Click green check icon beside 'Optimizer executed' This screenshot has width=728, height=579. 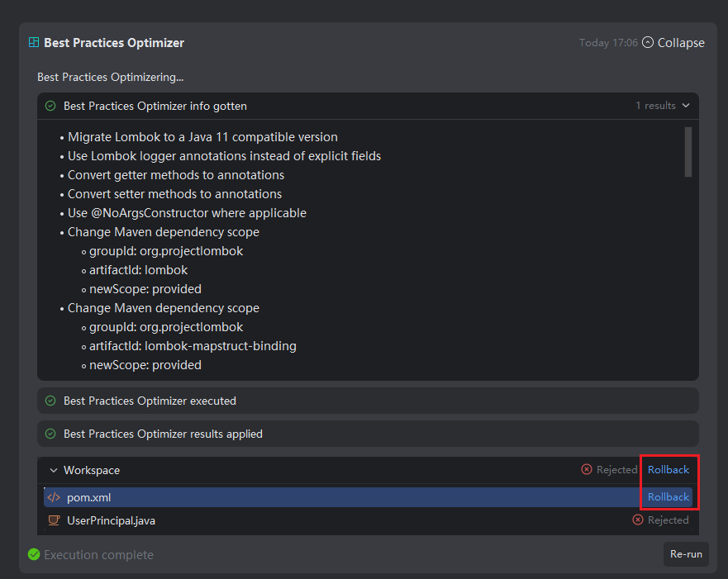[50, 401]
